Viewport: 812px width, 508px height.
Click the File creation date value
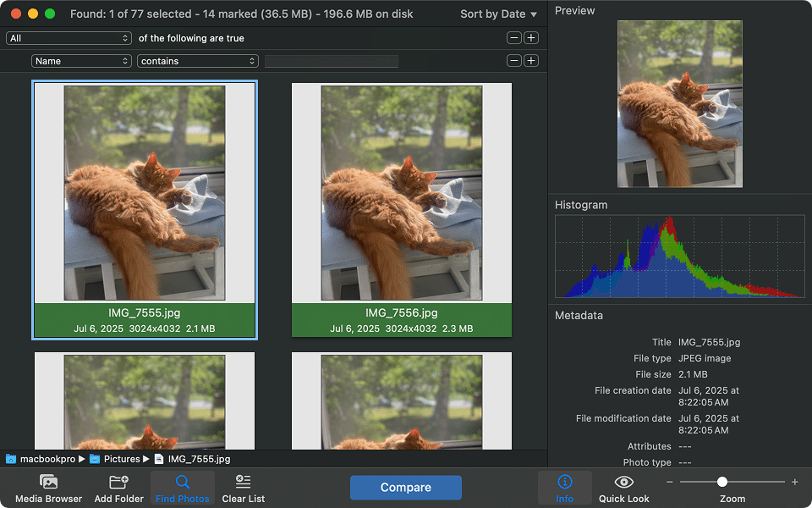click(709, 396)
